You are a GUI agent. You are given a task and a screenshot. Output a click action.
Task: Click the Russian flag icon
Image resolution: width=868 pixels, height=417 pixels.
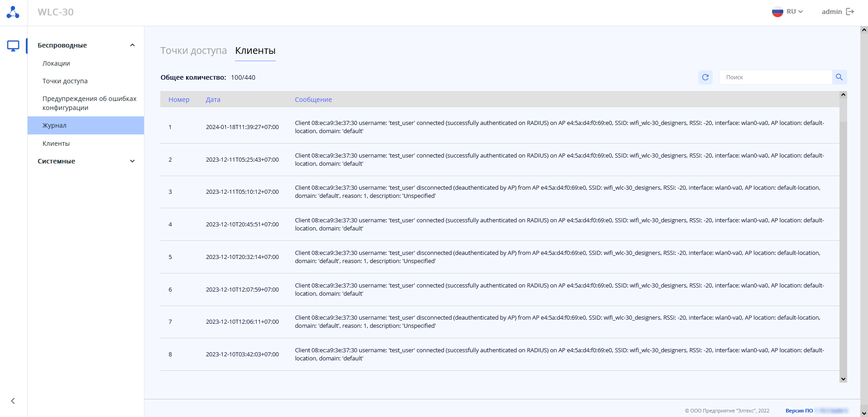(x=777, y=12)
